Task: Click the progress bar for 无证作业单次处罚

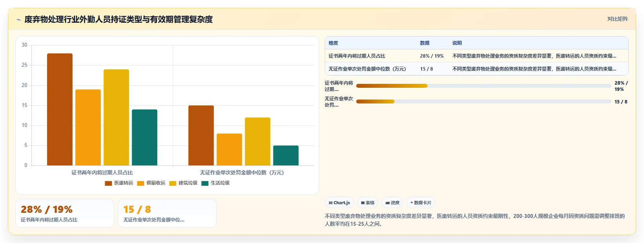Action: [x=484, y=102]
